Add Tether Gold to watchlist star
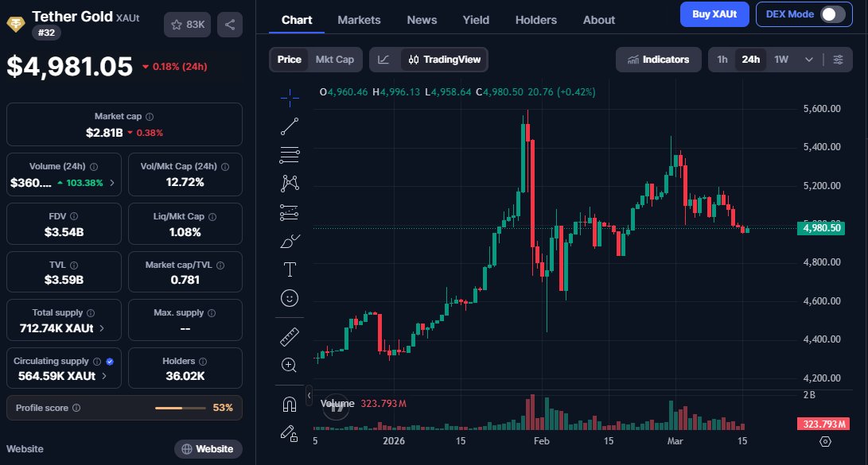The height and width of the screenshot is (465, 868). click(x=187, y=25)
